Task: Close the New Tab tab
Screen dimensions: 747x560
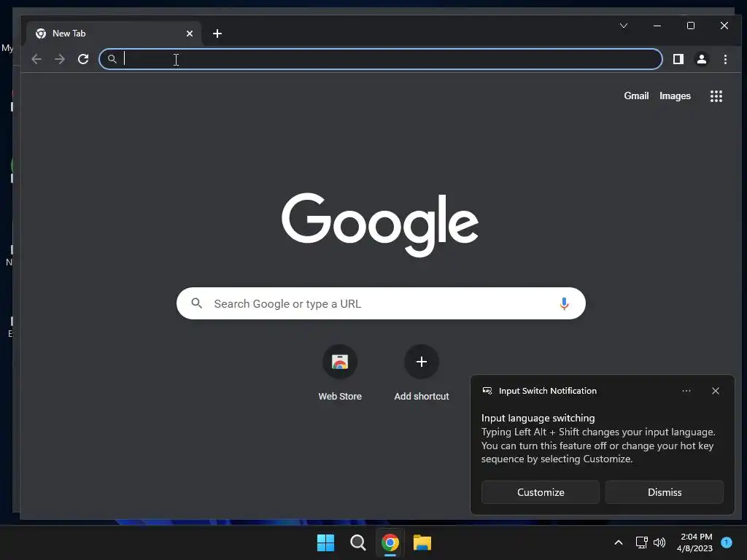Action: 189,34
